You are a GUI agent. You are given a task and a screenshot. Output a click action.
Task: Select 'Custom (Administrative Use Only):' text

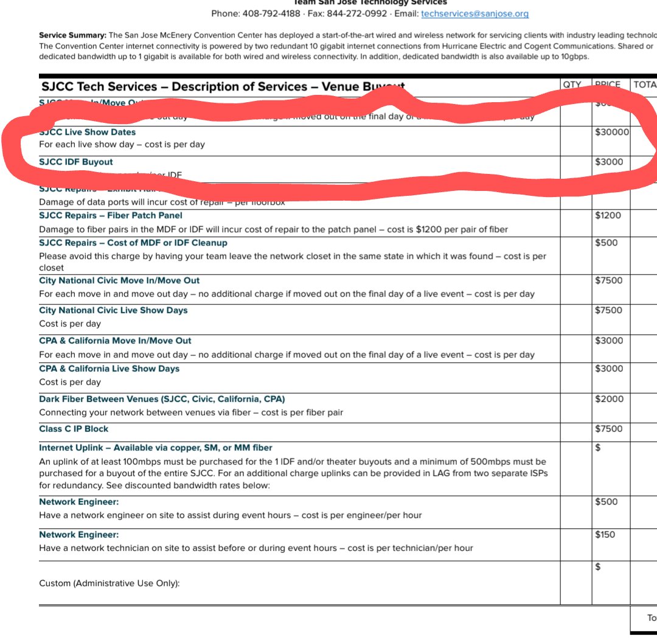coord(109,583)
